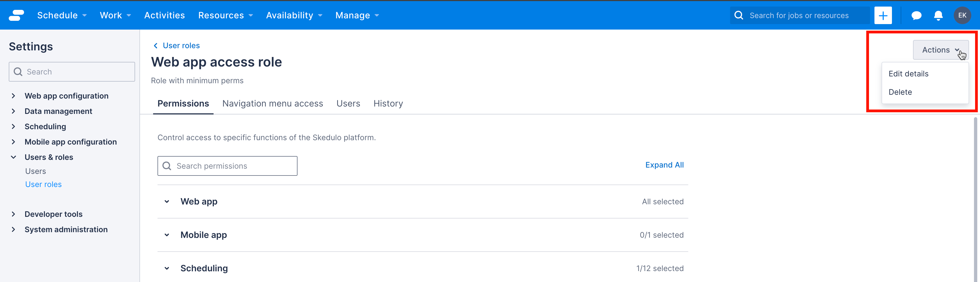Click the search icon in Settings sidebar
This screenshot has height=282, width=980.
coord(18,72)
